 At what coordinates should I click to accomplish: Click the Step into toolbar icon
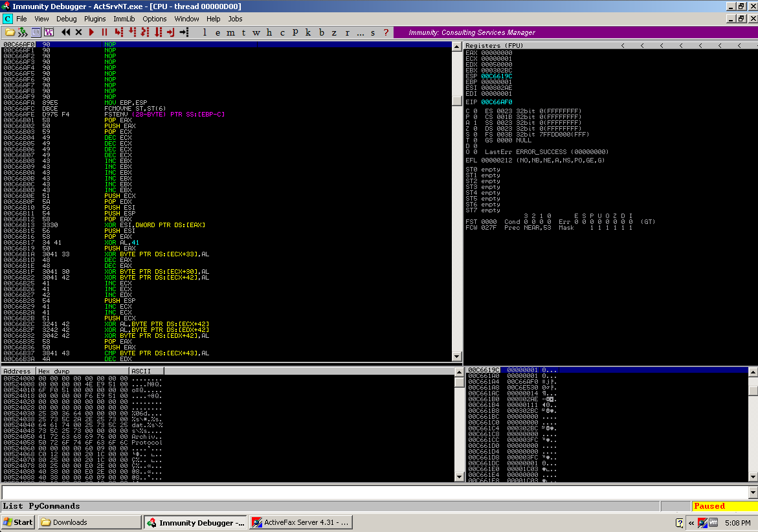pyautogui.click(x=118, y=32)
